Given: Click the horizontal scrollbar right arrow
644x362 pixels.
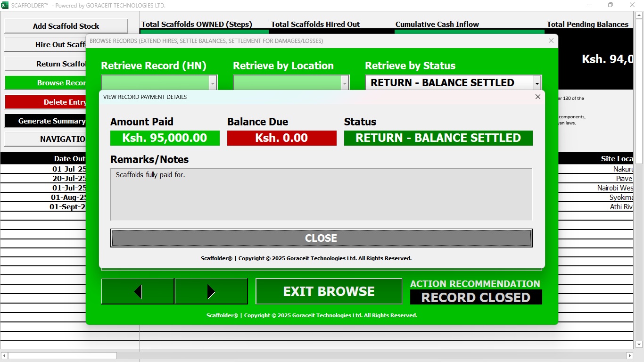Looking at the screenshot, I should 629,355.
